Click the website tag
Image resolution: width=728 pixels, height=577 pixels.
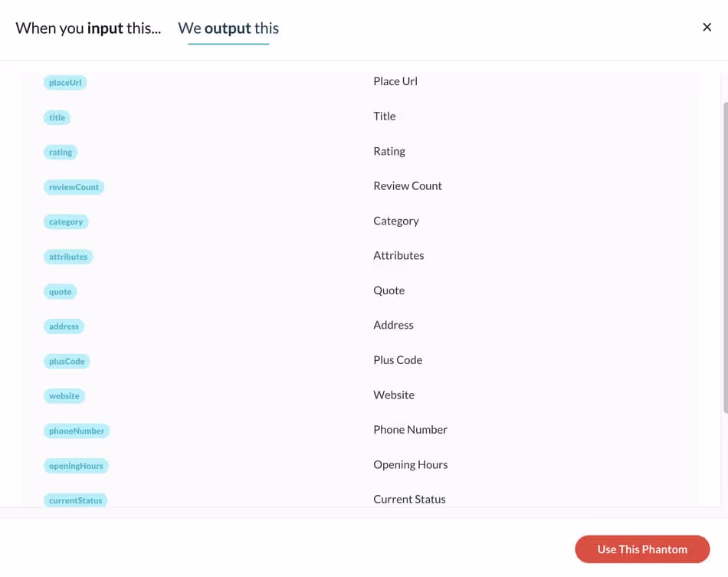pos(64,396)
